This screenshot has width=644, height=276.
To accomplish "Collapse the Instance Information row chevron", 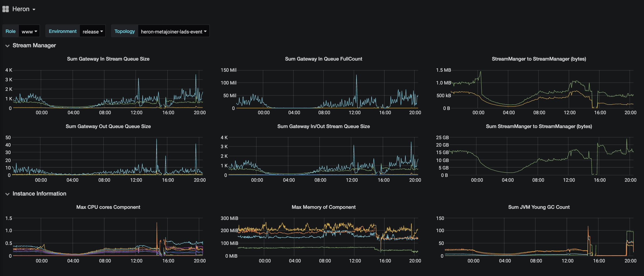I will point(7,194).
